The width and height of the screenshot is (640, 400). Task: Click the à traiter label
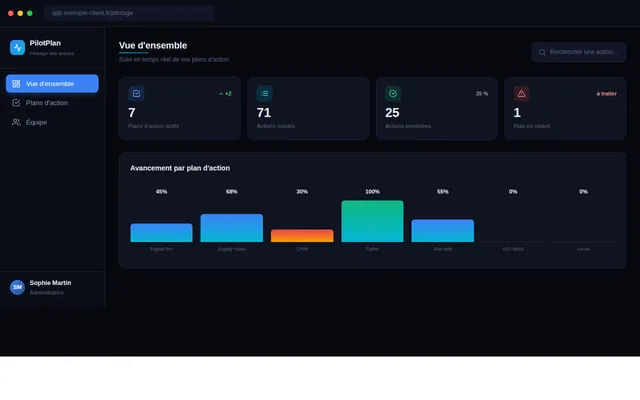click(607, 94)
